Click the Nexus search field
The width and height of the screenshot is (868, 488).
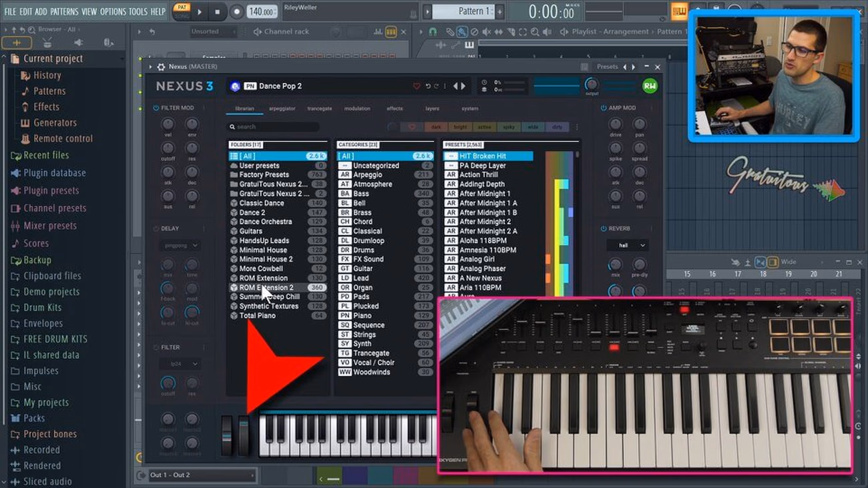tap(273, 127)
